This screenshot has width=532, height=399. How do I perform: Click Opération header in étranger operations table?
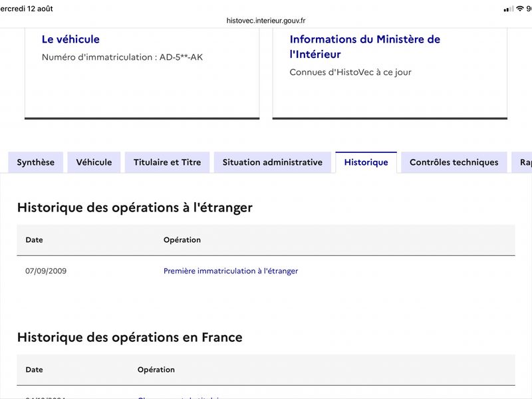[x=182, y=240]
